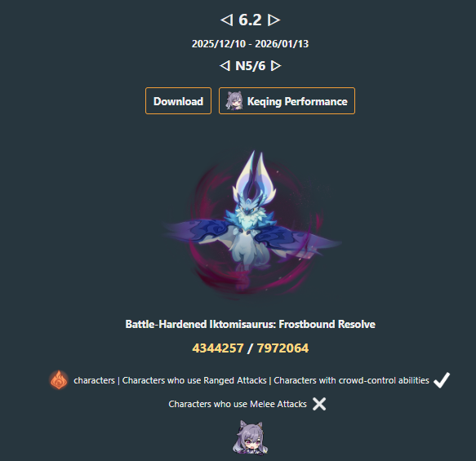Go to the next version after 6.2
476x461 pixels.
point(274,20)
